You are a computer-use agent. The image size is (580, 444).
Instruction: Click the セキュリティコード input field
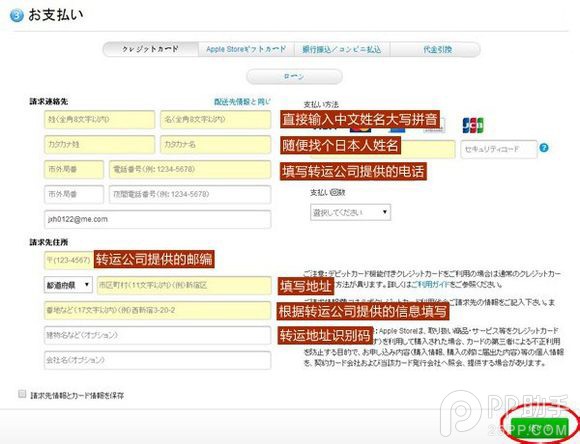[499, 149]
